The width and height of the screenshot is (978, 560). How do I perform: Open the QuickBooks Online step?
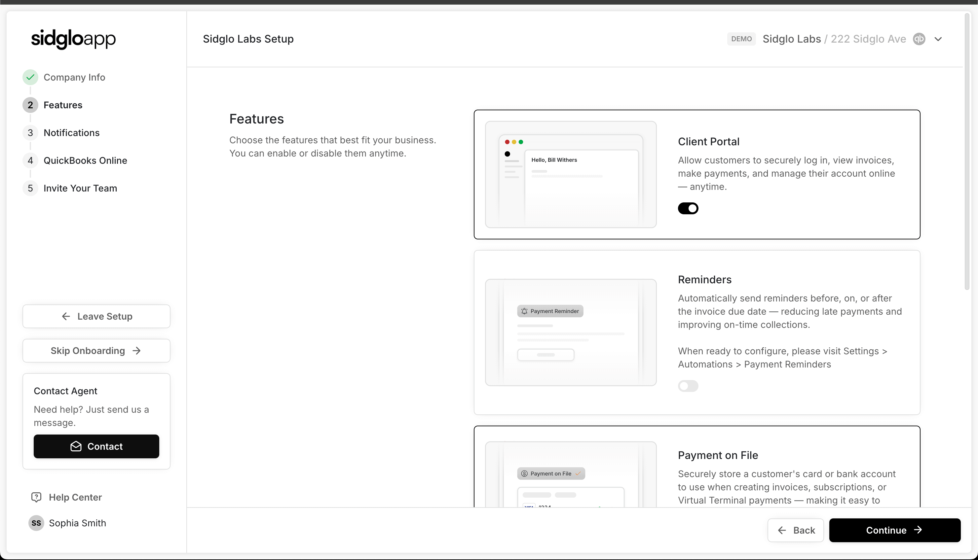click(x=85, y=160)
